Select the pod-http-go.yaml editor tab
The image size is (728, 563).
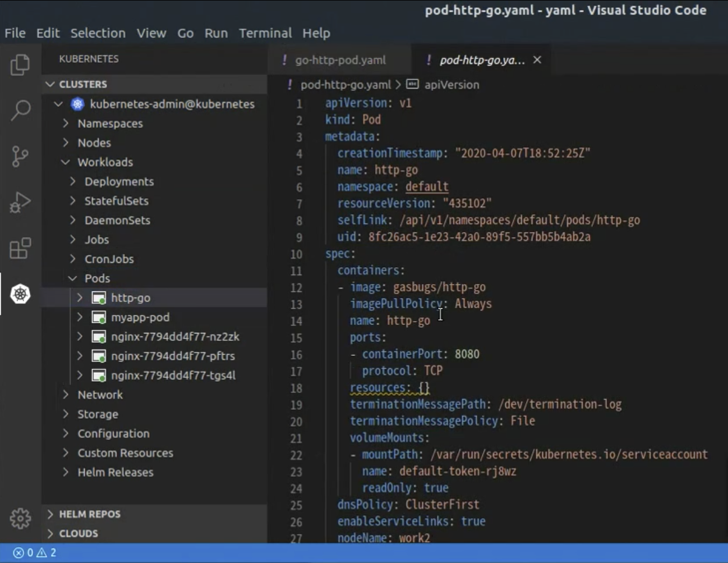coord(482,60)
